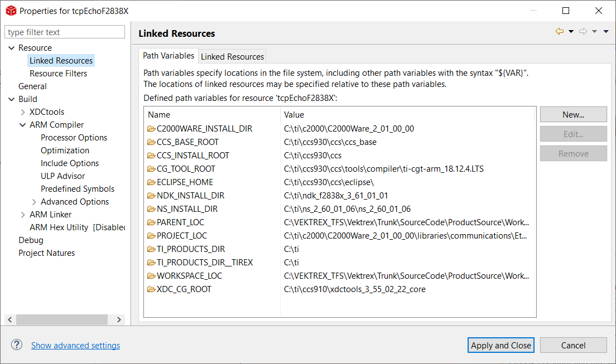Click the help question mark icon
Viewport: 616px width, 364px height.
(x=17, y=345)
